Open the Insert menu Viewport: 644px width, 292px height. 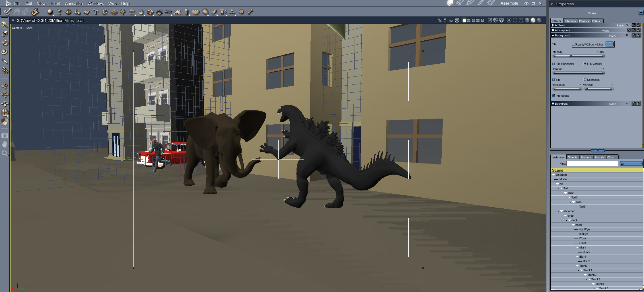(55, 3)
